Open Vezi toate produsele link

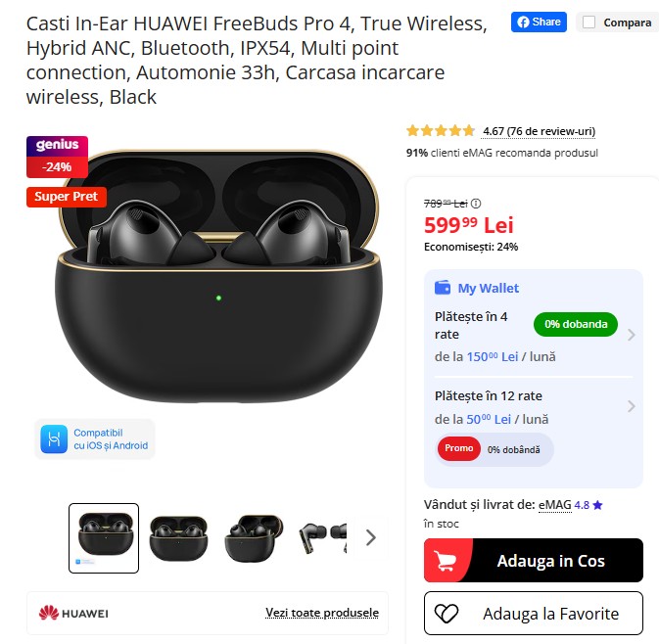click(322, 613)
